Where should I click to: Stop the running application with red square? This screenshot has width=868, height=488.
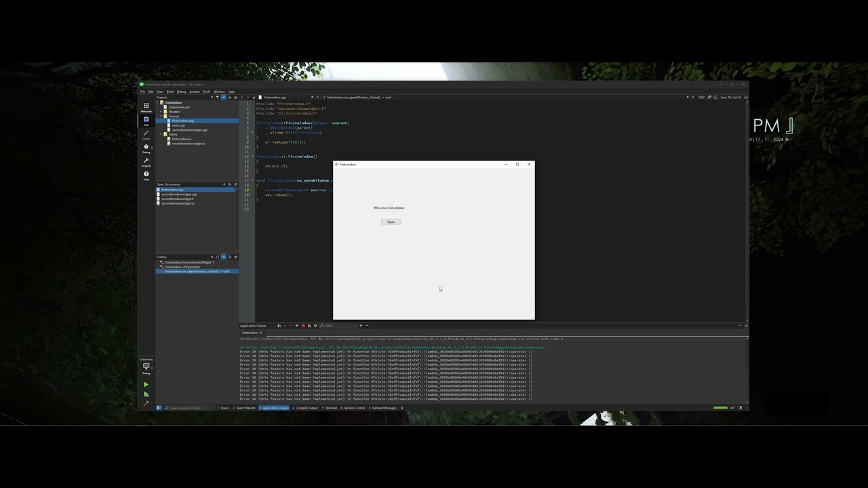303,325
